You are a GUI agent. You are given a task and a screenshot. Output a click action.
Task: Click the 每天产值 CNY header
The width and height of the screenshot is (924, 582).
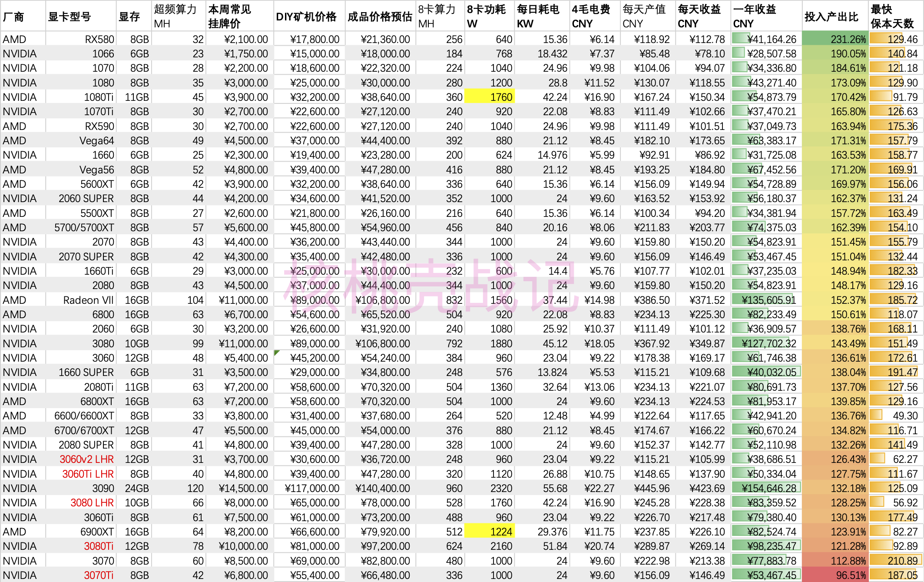click(648, 16)
